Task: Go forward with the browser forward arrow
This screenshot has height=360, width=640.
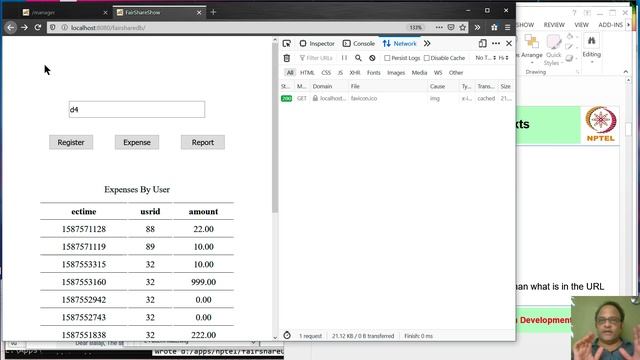Action: point(24,27)
